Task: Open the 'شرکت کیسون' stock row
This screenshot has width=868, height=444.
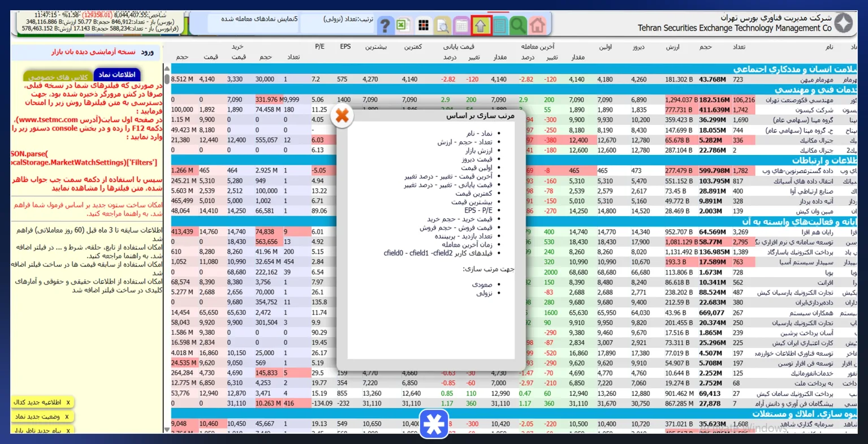Action: [x=814, y=110]
